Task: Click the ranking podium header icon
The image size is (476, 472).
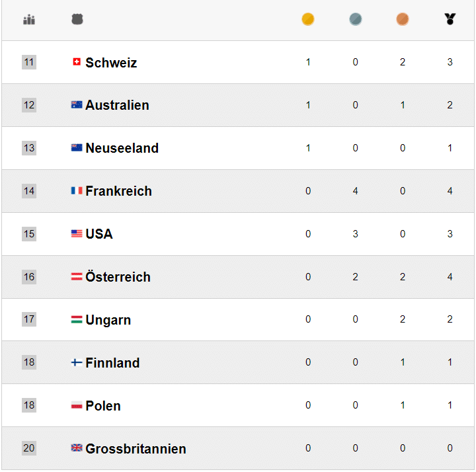Action: 29,20
